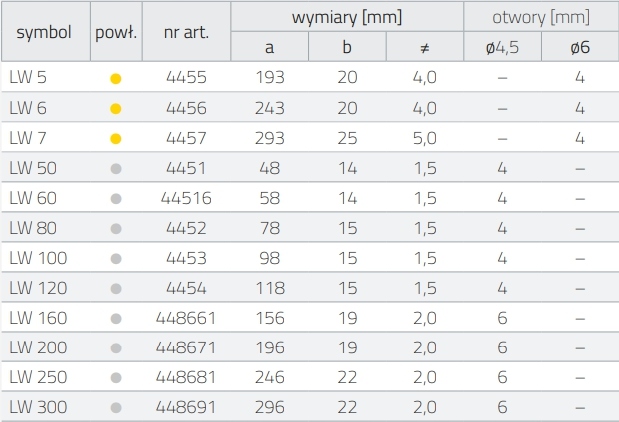The image size is (619, 422).
Task: Click the ø6 column header
Action: coord(579,47)
